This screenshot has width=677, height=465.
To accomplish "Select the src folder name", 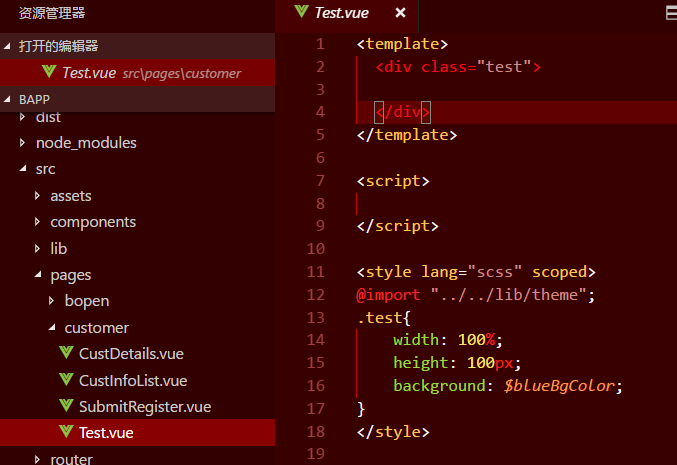I will coord(45,169).
